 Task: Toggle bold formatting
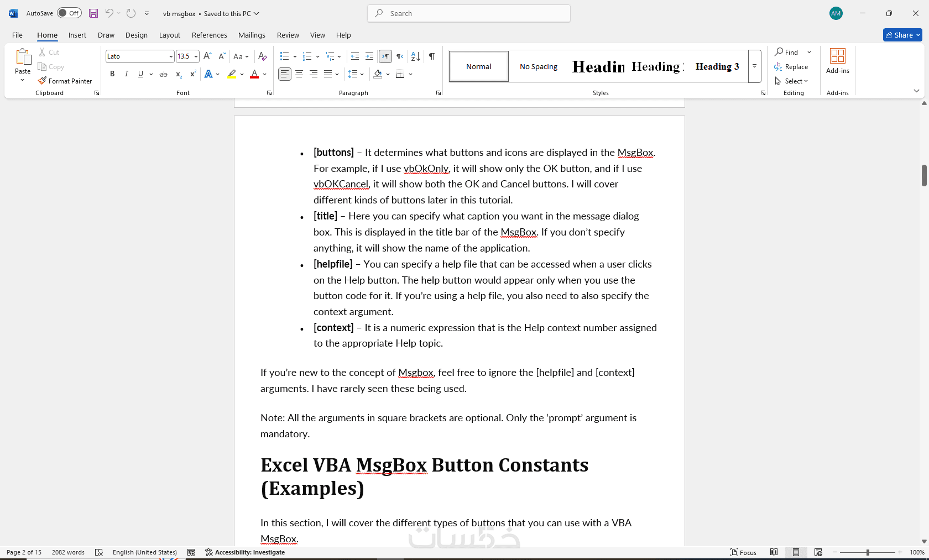112,74
